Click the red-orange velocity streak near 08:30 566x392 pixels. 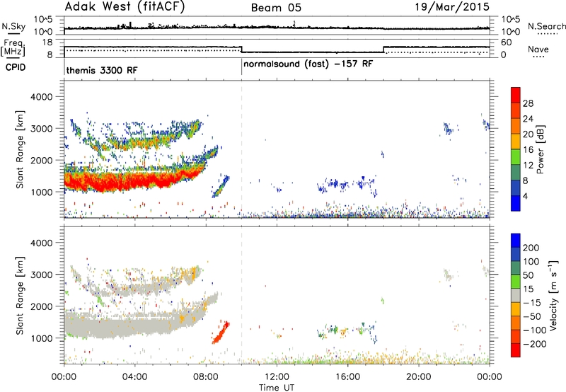pyautogui.click(x=221, y=333)
